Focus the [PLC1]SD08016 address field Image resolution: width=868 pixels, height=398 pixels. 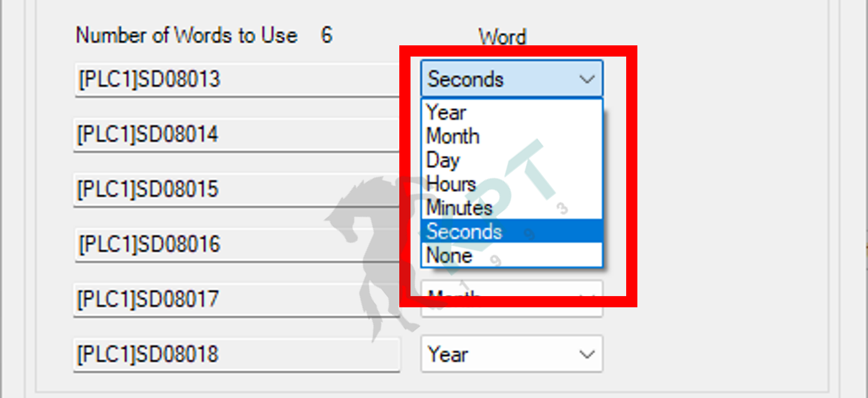click(236, 244)
